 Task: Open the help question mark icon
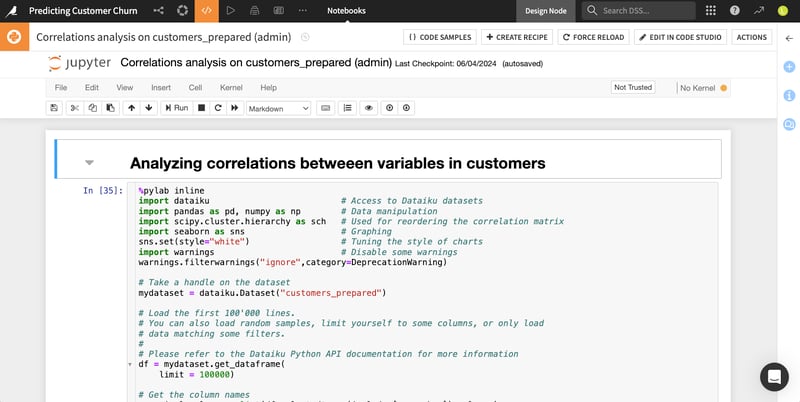[x=735, y=11]
